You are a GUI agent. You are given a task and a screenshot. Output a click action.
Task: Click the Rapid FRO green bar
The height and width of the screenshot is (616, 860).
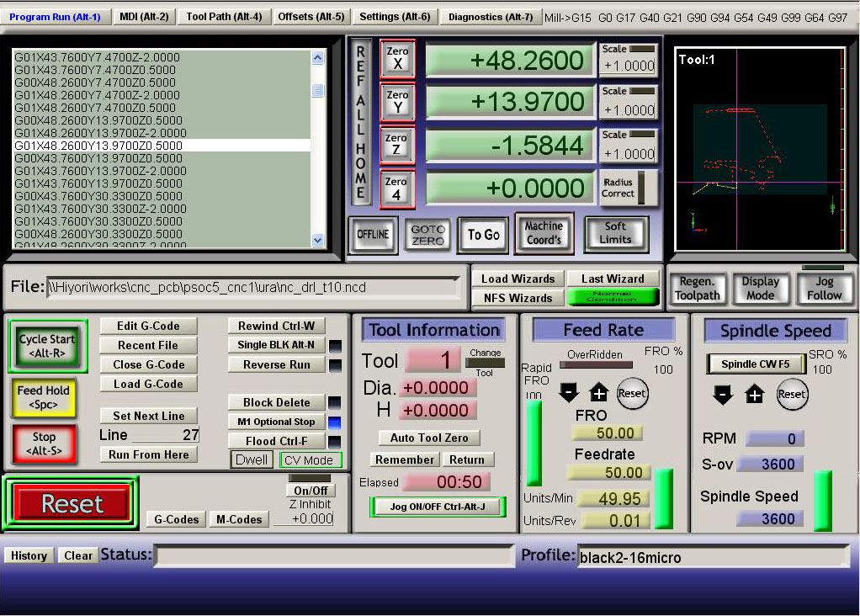534,442
